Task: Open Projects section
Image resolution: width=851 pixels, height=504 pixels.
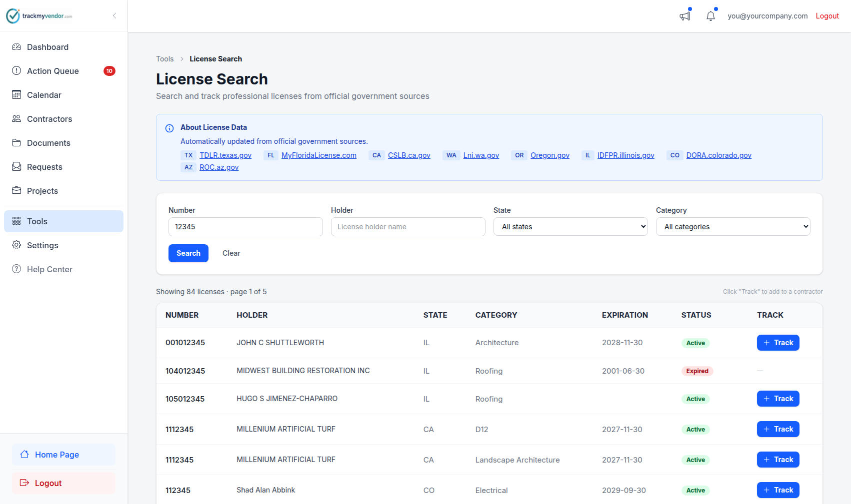Action: (63, 191)
